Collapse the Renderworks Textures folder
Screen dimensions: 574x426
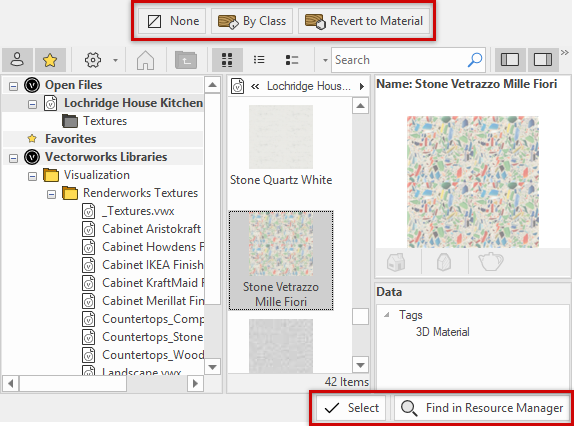[52, 194]
